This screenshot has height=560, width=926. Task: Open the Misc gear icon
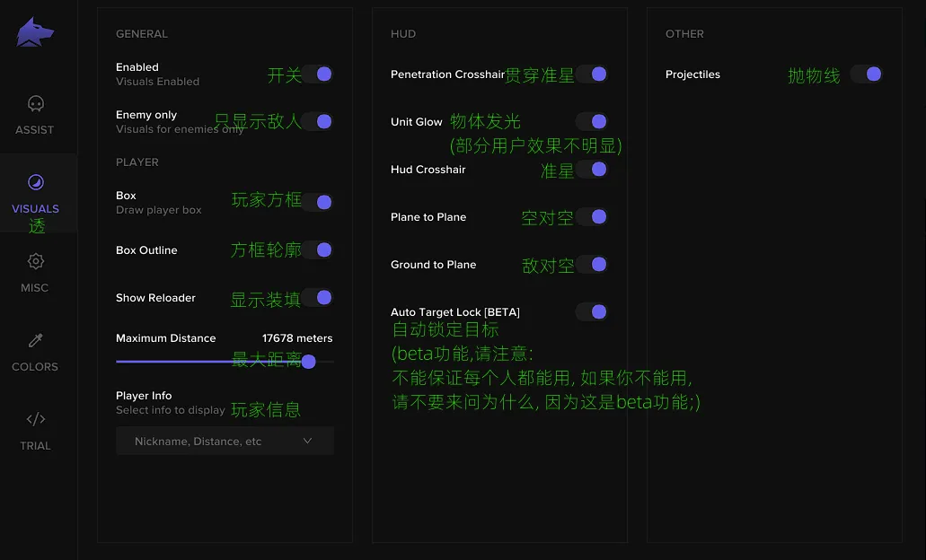(35, 261)
